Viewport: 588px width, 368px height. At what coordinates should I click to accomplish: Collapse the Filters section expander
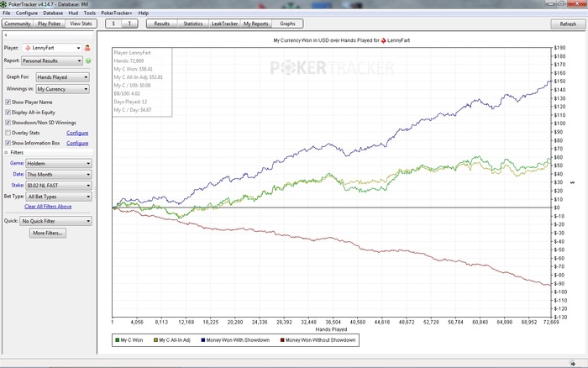pos(6,152)
